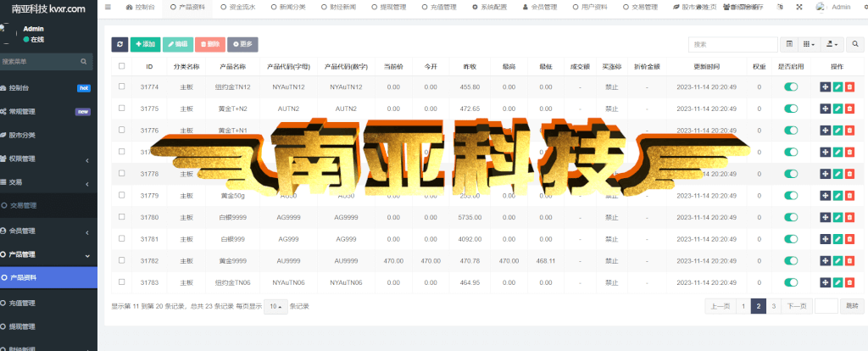Click the edit pencil icon for row 31775

837,109
